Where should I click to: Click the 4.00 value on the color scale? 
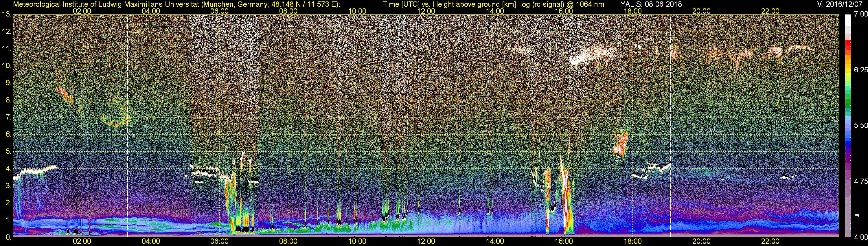pyautogui.click(x=860, y=237)
